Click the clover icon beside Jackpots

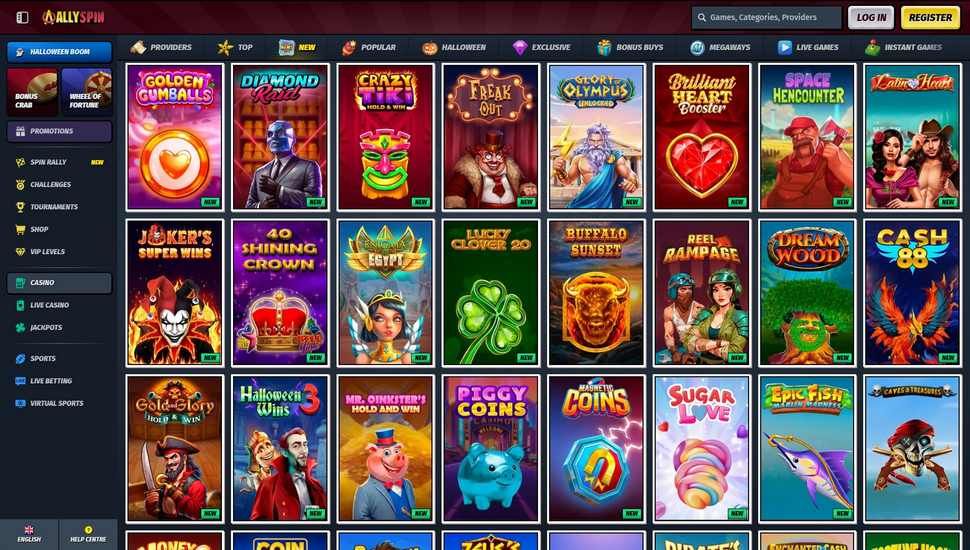tap(20, 327)
